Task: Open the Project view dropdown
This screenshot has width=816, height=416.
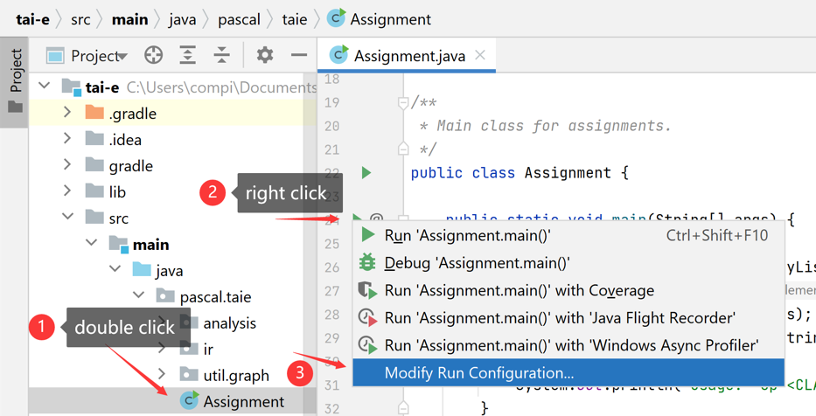Action: click(99, 55)
